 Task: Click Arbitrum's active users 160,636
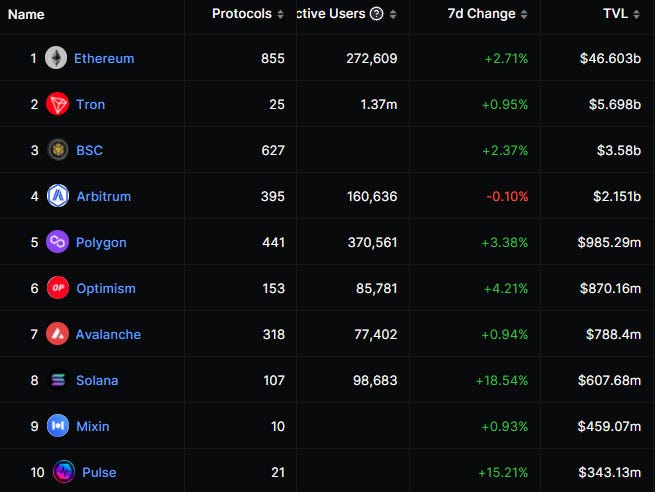click(x=372, y=196)
